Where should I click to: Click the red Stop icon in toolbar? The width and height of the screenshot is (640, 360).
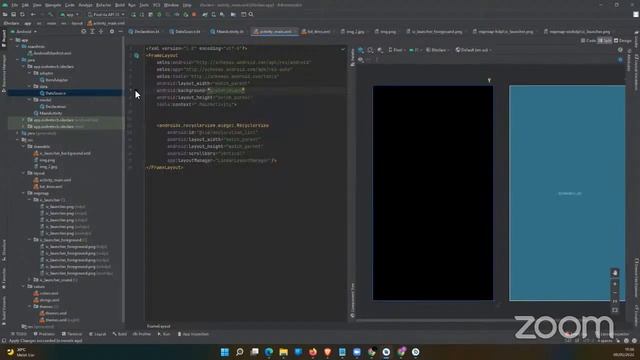(x=194, y=14)
